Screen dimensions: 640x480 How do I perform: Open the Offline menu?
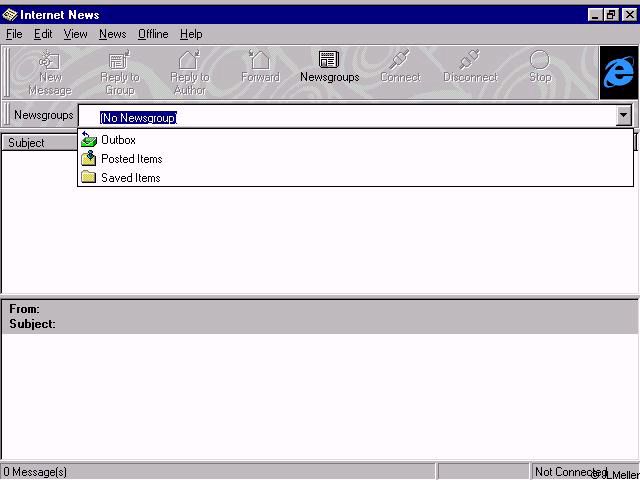(x=153, y=34)
